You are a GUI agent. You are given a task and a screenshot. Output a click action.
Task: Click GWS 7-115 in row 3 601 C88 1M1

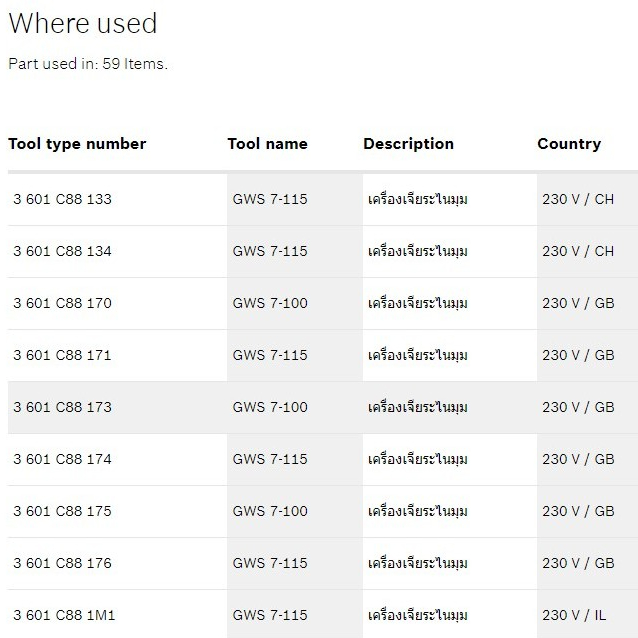pyautogui.click(x=270, y=615)
